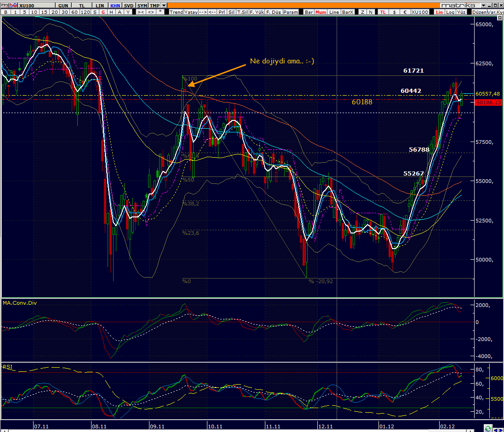Select the 60 minute period button
The width and height of the screenshot is (504, 432).
click(74, 12)
